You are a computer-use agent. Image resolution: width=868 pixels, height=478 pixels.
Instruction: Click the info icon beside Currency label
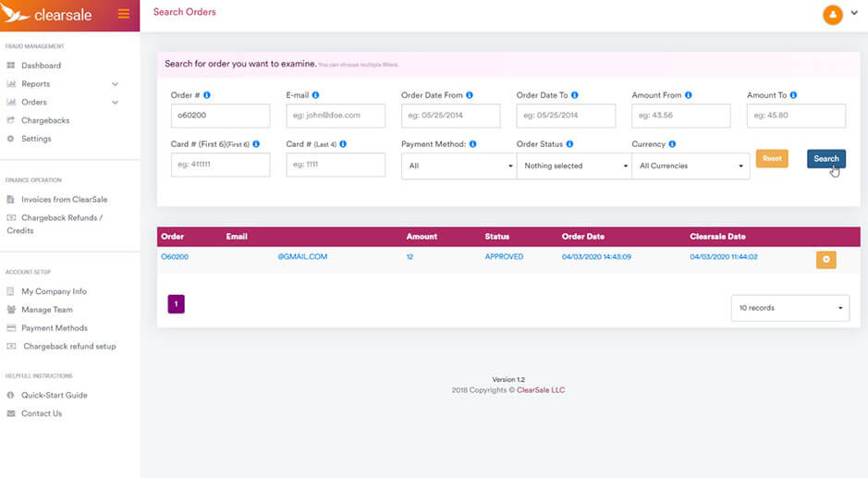(x=672, y=144)
